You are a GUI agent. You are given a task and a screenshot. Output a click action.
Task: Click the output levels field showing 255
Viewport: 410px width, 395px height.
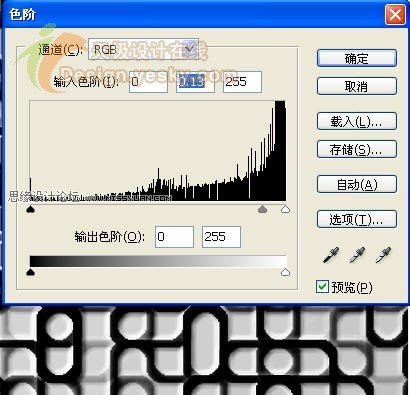coord(221,237)
